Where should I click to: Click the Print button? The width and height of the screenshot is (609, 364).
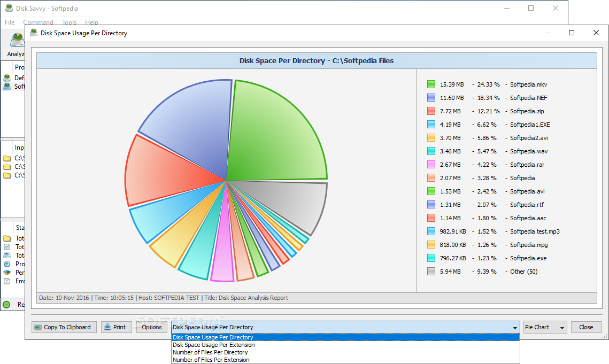[117, 327]
